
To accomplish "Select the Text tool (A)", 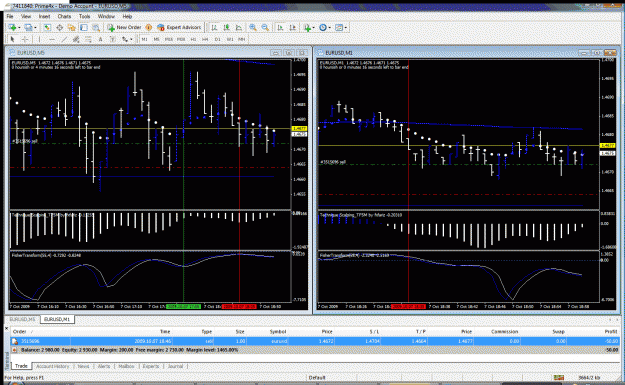I will [x=100, y=39].
